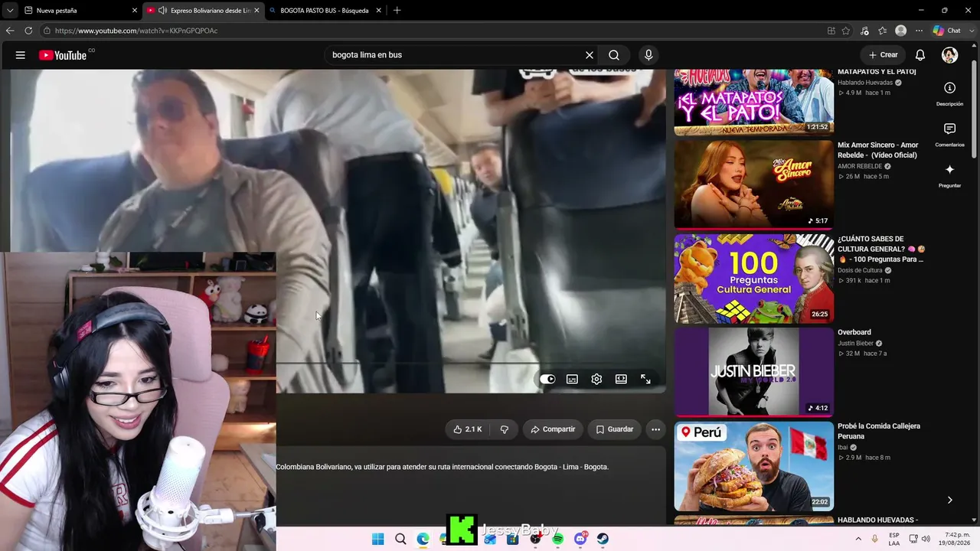
Task: Open the Windows Start menu
Action: coord(378,539)
